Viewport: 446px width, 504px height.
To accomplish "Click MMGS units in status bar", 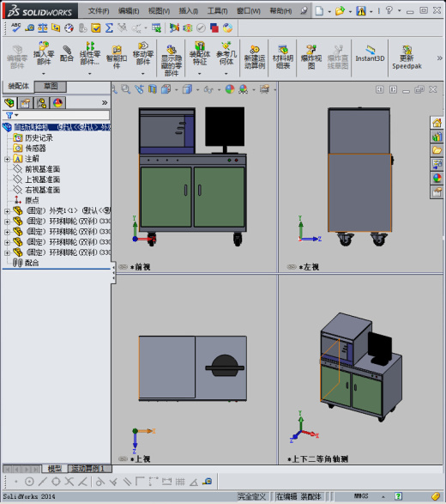I will (361, 496).
